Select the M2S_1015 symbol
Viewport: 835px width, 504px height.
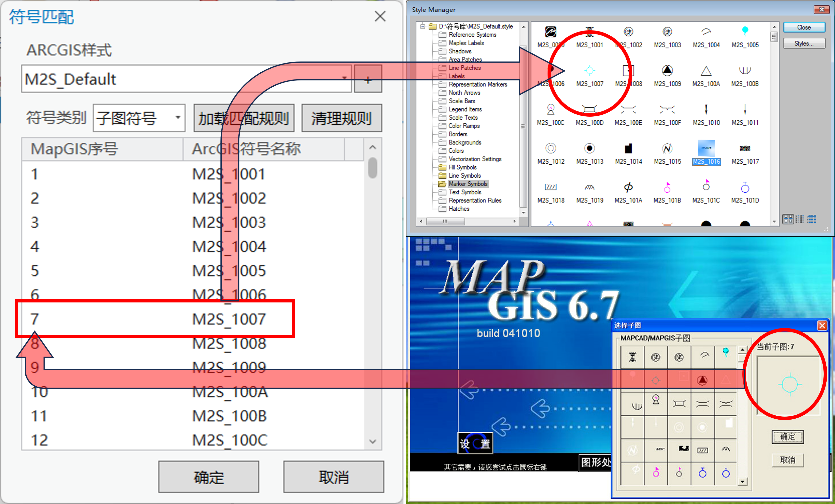point(667,153)
